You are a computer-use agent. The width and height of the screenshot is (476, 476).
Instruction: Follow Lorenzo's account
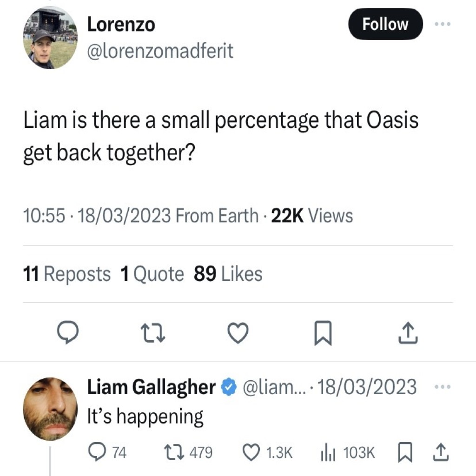click(x=385, y=24)
